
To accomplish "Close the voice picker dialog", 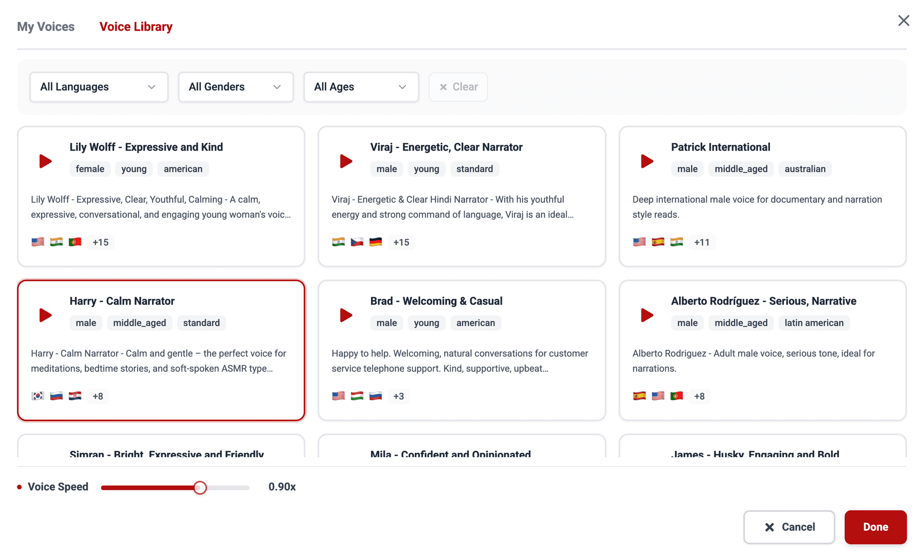I will pos(903,21).
